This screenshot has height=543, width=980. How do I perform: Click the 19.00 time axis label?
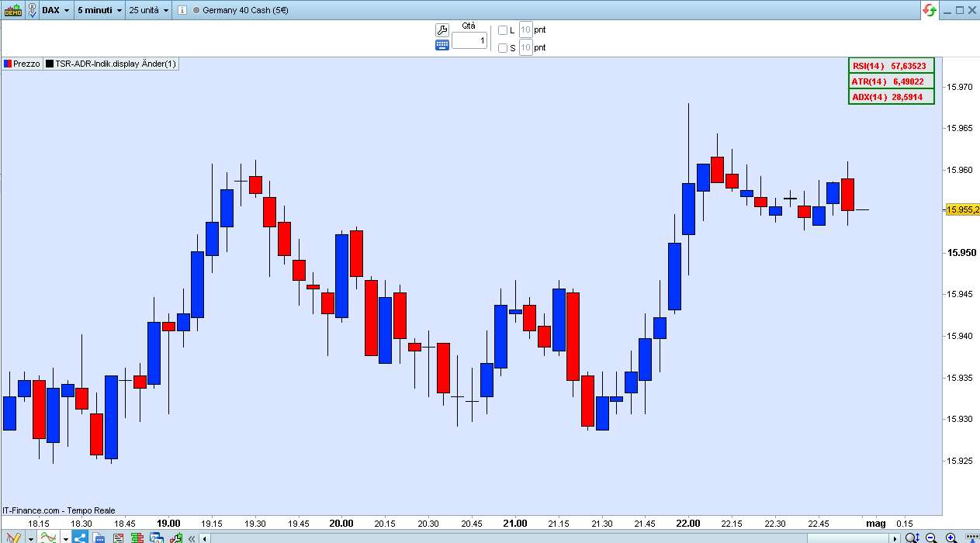tap(168, 523)
